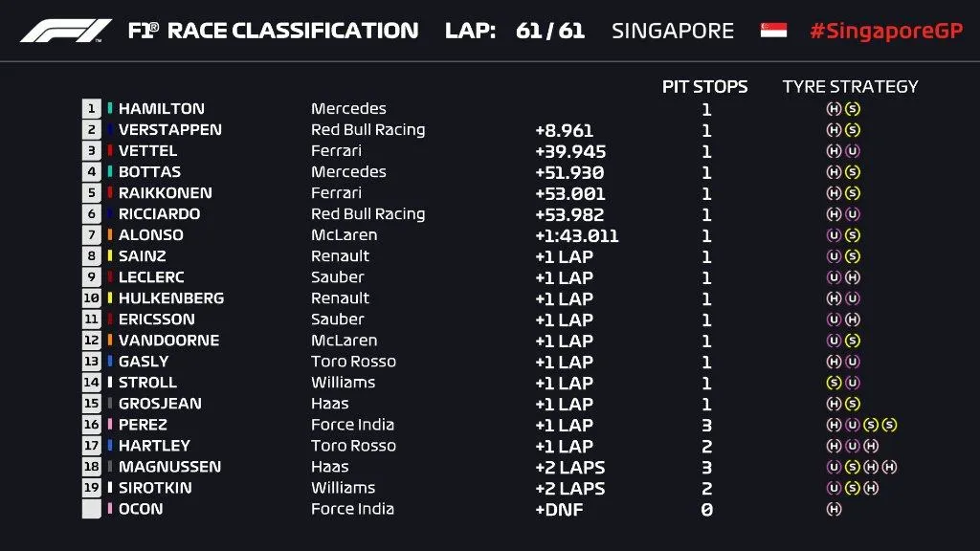Click the position 1 number box

(92, 109)
